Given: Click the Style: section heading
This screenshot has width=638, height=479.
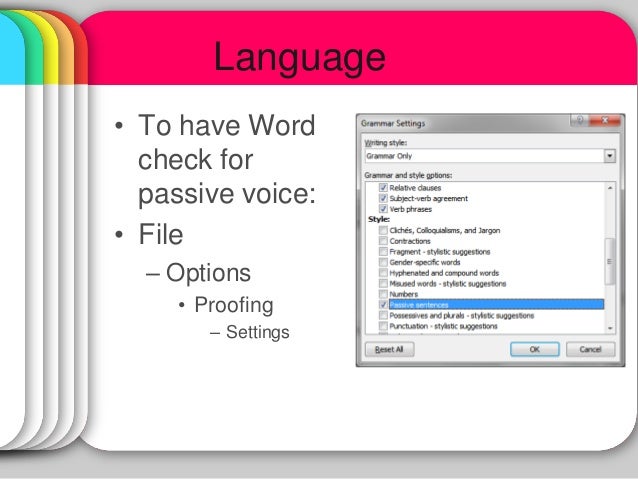Looking at the screenshot, I should pos(379,219).
